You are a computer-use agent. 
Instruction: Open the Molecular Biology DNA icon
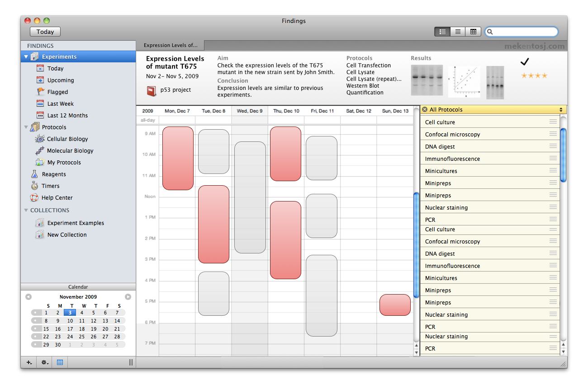40,151
